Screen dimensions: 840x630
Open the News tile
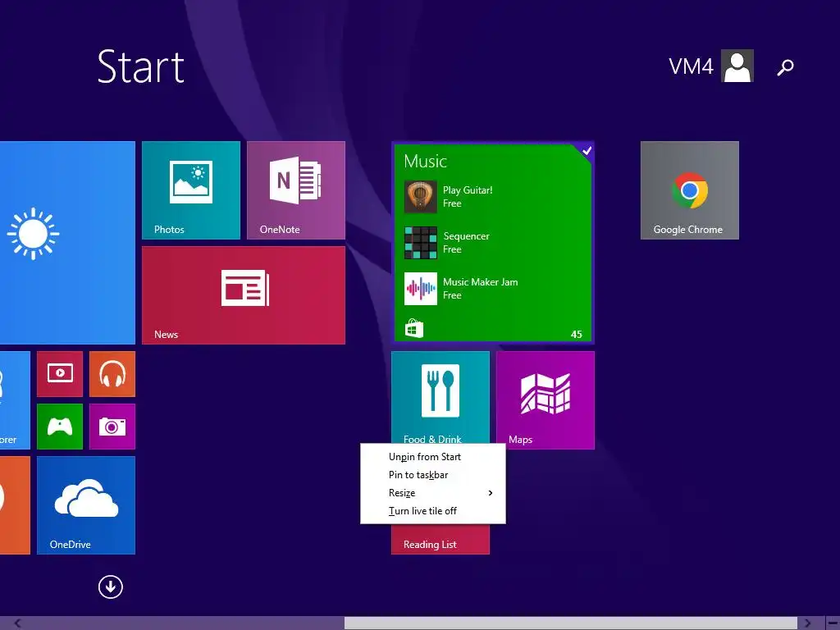click(243, 295)
